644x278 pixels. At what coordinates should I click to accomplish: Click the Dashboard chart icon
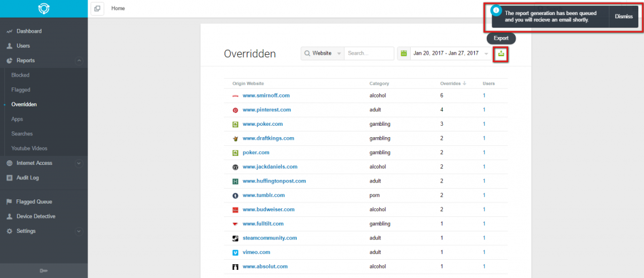9,31
